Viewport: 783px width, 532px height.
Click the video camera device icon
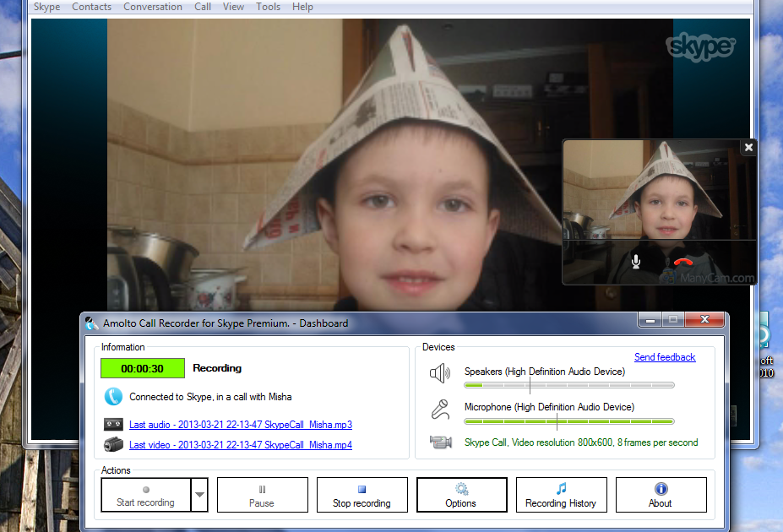[x=440, y=442]
